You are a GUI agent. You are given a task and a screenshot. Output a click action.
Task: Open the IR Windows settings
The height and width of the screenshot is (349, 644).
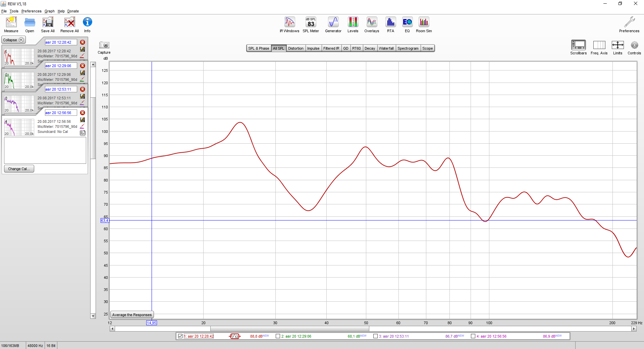click(x=289, y=25)
